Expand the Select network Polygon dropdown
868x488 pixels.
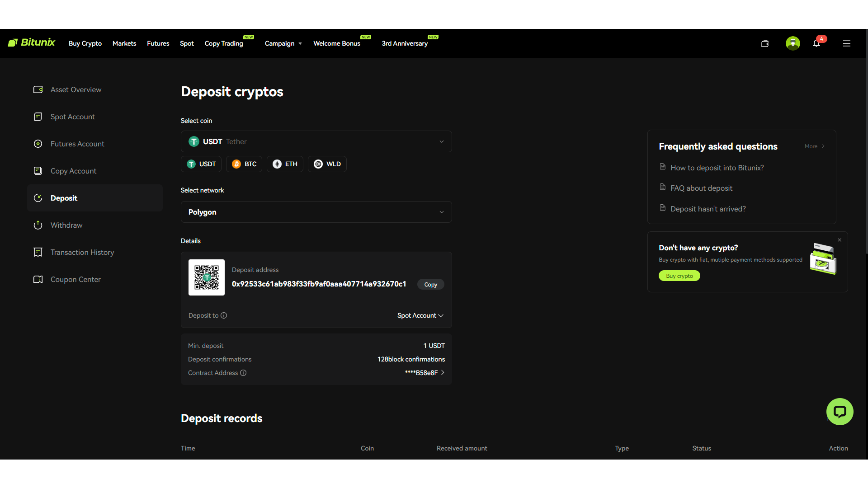point(316,212)
